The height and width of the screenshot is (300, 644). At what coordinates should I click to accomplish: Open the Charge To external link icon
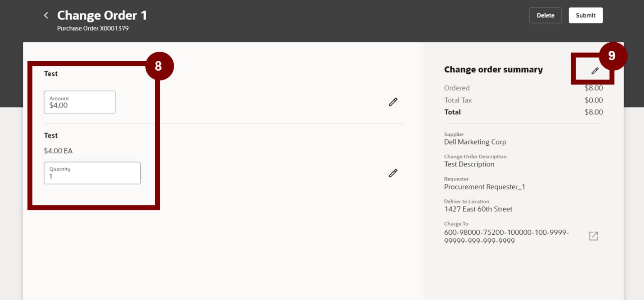tap(594, 236)
